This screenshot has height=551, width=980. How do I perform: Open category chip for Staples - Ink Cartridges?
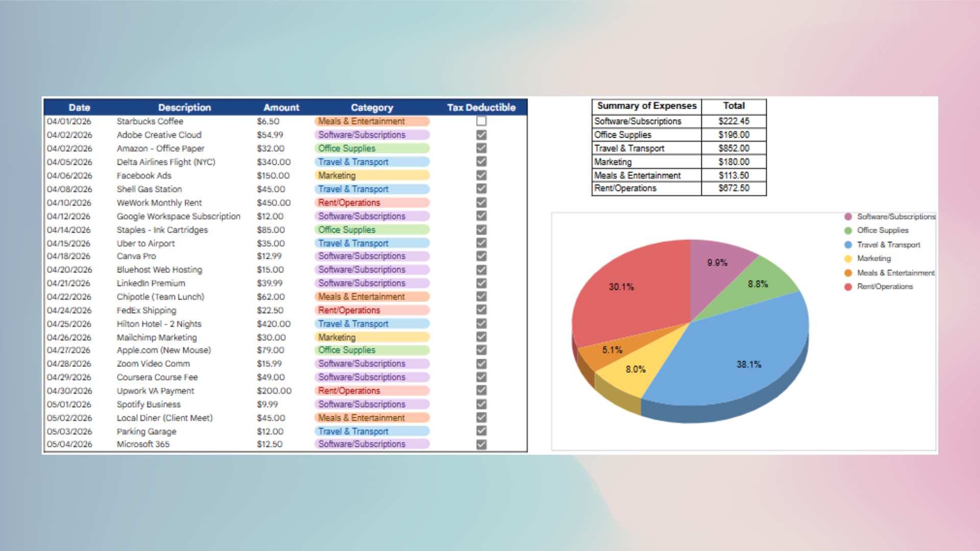point(372,230)
